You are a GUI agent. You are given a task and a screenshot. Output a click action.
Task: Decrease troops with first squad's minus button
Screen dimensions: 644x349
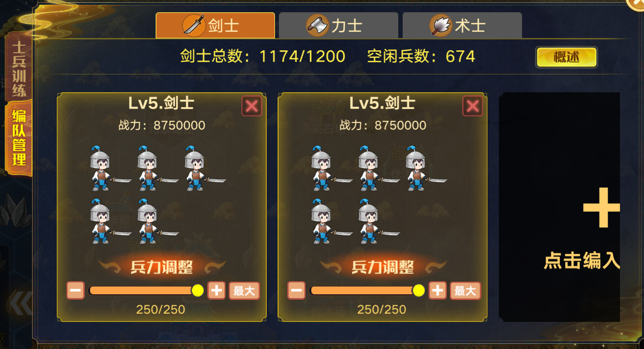[x=76, y=290]
